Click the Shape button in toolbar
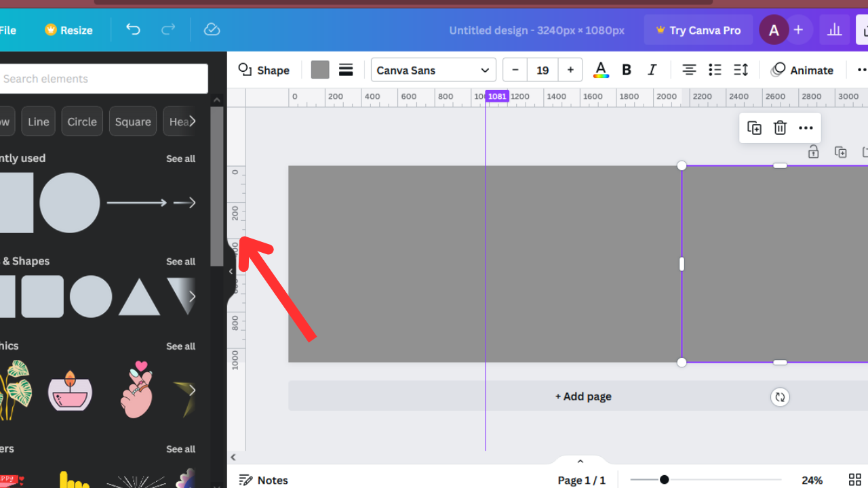 pyautogui.click(x=264, y=70)
